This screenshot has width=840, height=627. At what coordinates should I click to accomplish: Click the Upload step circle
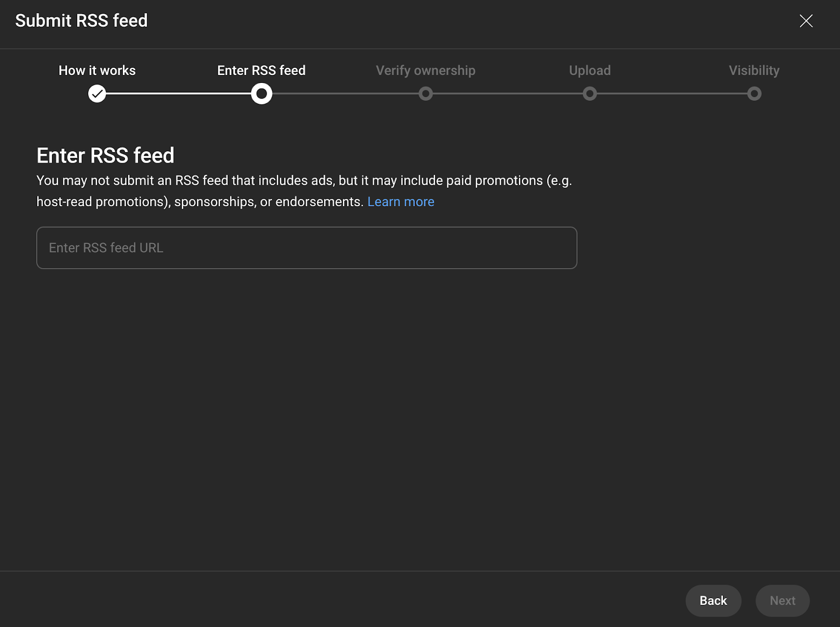click(x=590, y=94)
